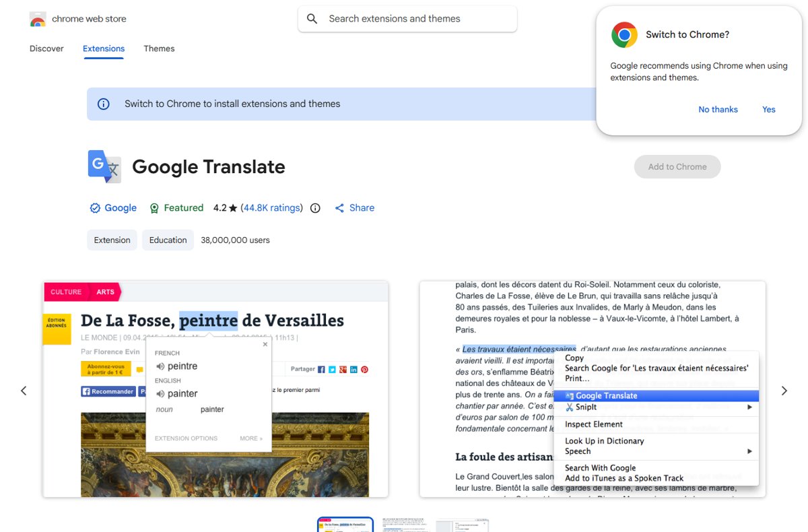Click the 4.2 star rating text

226,208
